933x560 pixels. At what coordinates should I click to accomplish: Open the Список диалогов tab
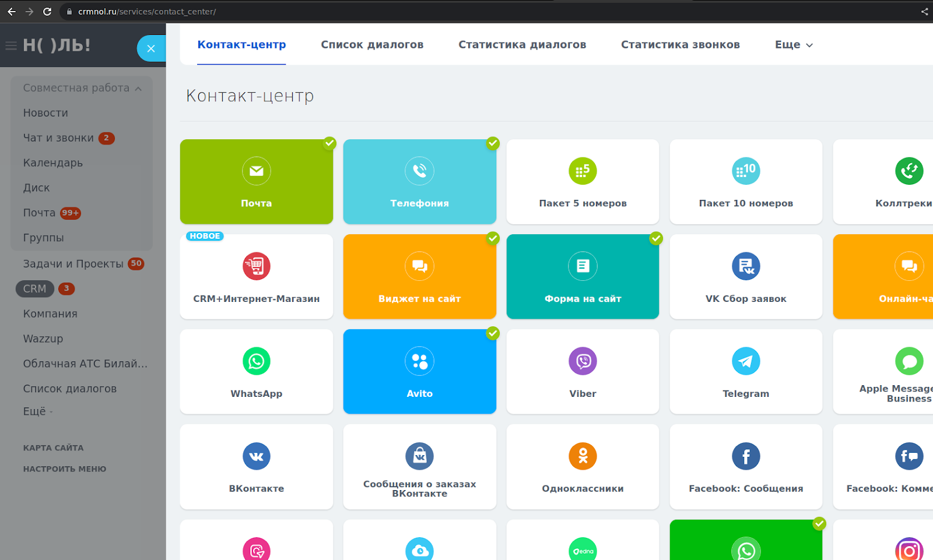point(372,45)
